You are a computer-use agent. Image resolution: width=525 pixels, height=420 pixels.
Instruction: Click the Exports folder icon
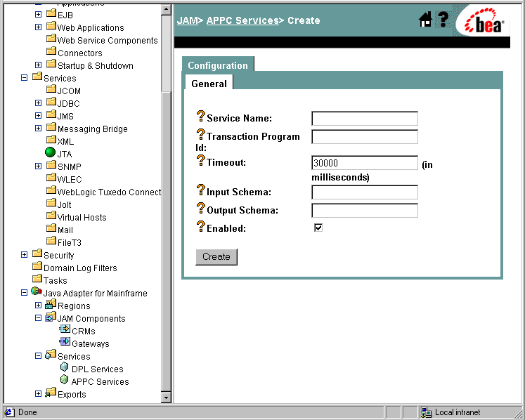pyautogui.click(x=51, y=393)
